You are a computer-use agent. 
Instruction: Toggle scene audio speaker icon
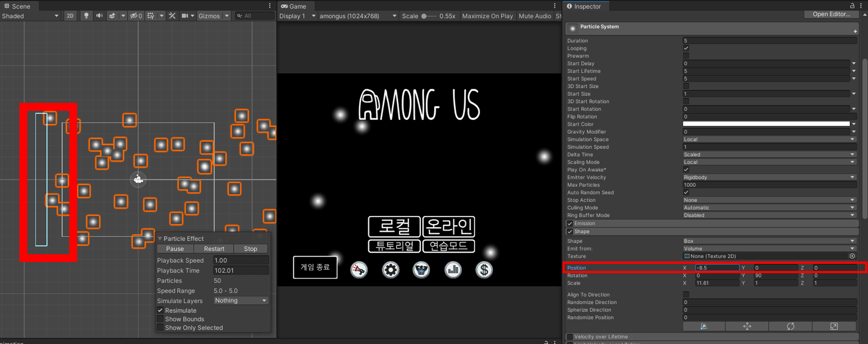point(99,16)
